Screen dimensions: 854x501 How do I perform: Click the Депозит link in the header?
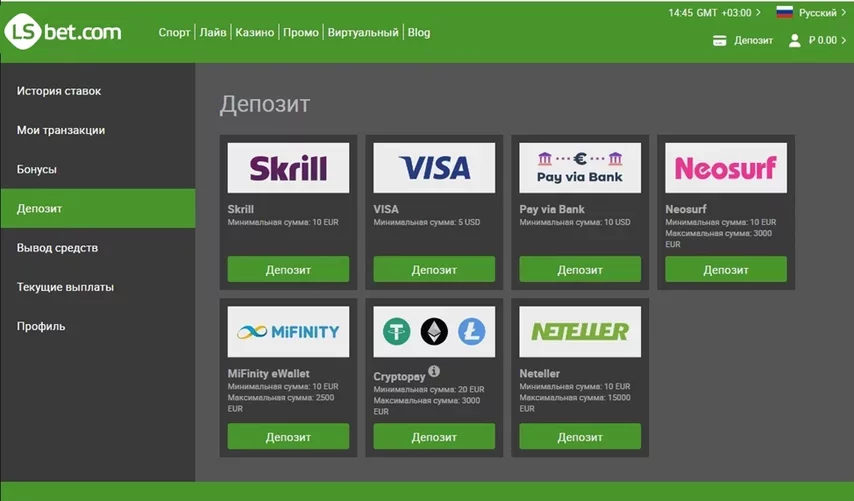click(753, 40)
